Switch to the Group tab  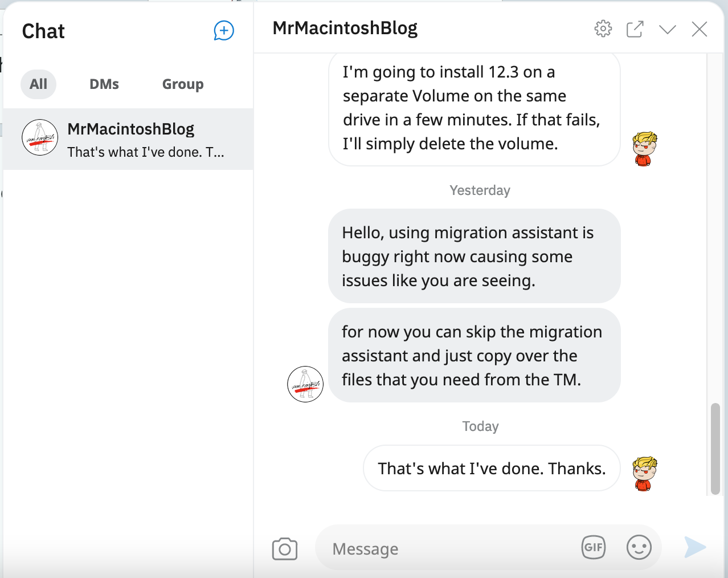click(183, 84)
